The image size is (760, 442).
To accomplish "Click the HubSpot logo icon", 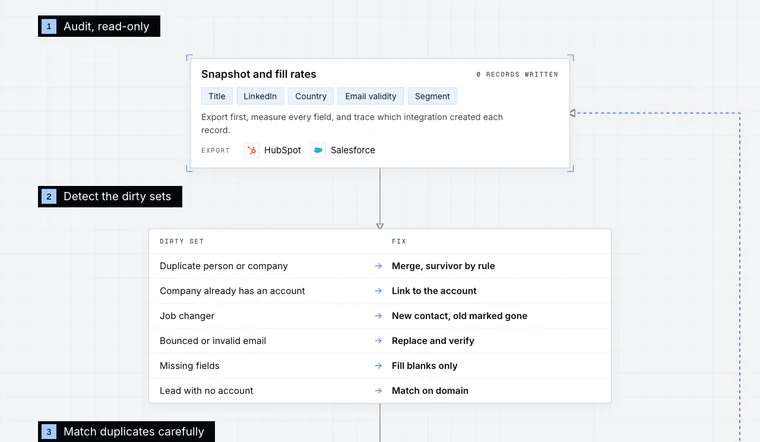I will [x=252, y=150].
